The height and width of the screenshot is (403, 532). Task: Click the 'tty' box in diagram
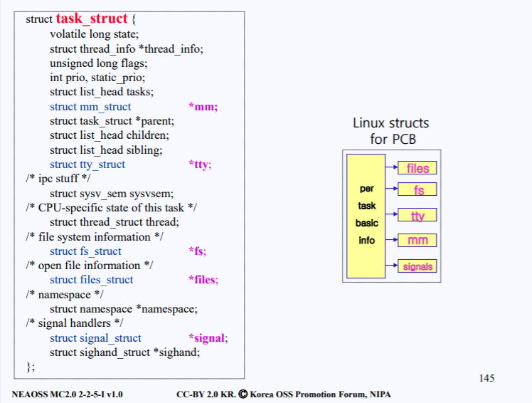pyautogui.click(x=417, y=215)
